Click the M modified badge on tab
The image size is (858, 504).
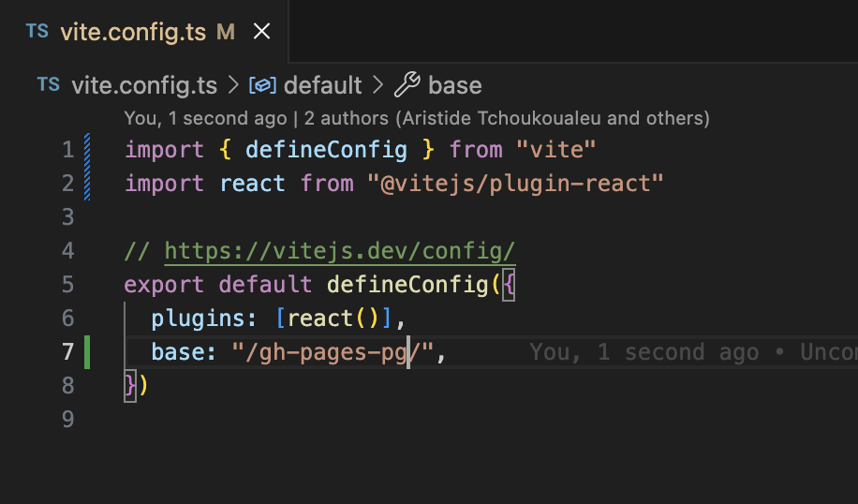point(226,32)
